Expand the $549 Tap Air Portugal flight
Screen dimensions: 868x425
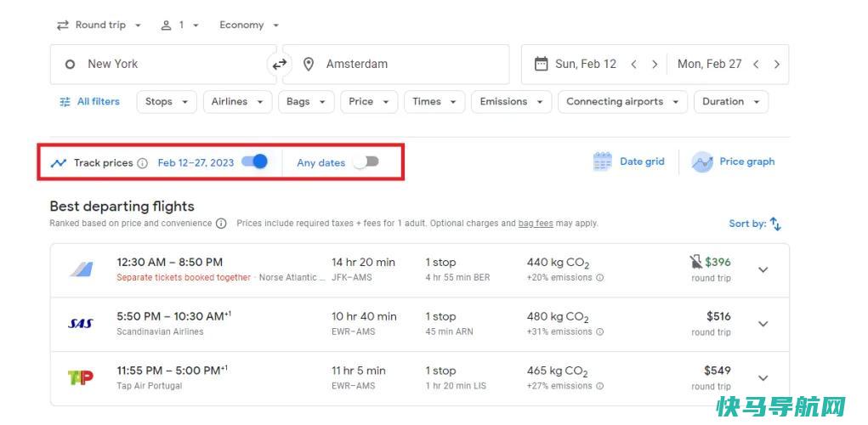(763, 378)
